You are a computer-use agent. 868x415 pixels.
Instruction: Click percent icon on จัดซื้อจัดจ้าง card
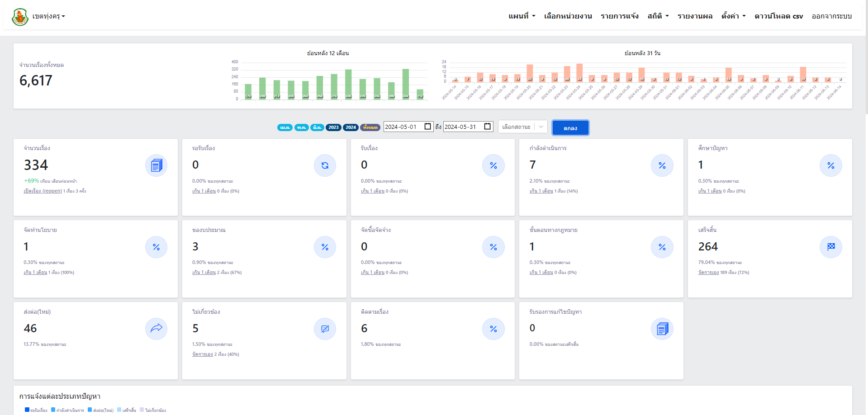point(493,247)
